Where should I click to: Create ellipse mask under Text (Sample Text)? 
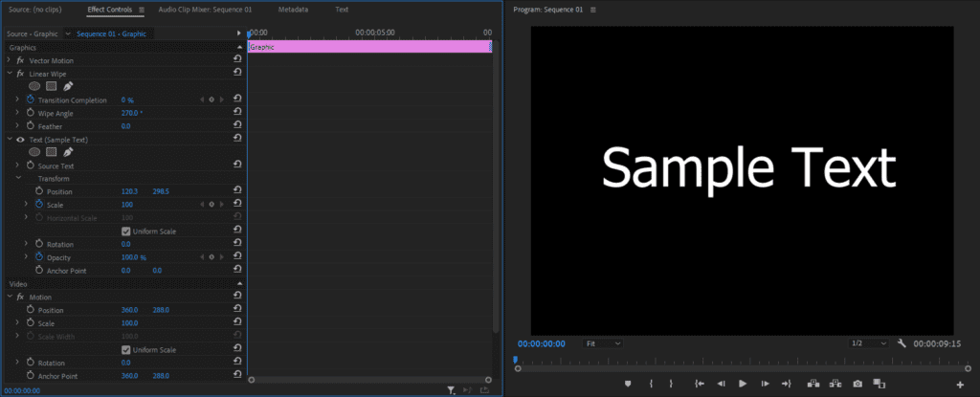[34, 152]
